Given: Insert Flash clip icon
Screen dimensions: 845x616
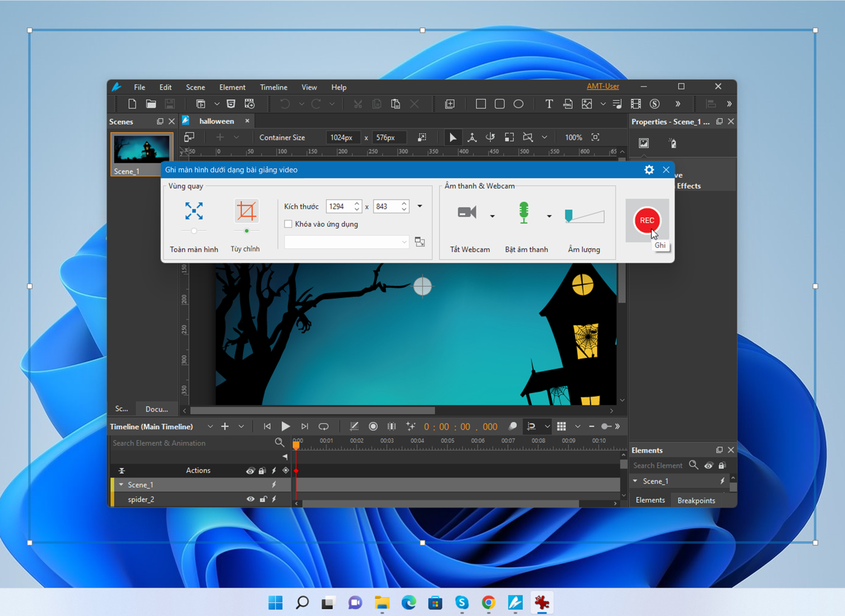Looking at the screenshot, I should 654,104.
